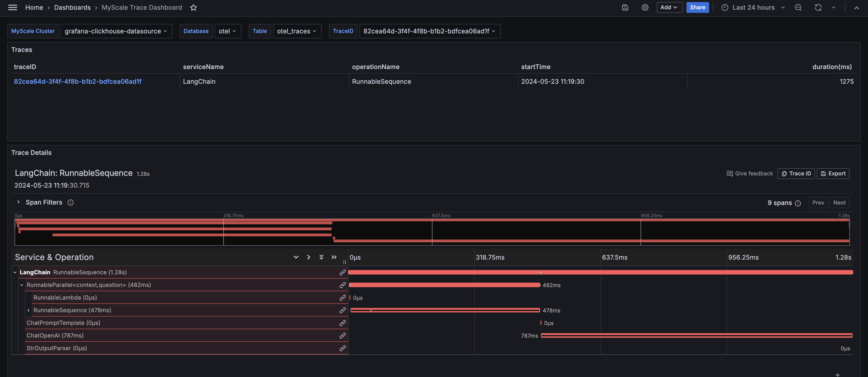This screenshot has width=868, height=377.
Task: Click the info icon beside Span Filters
Action: point(71,202)
